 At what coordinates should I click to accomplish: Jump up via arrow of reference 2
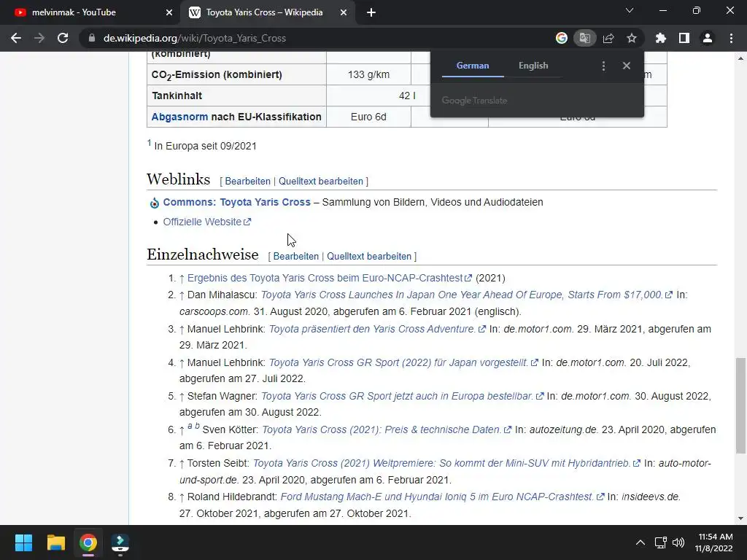tap(182, 295)
